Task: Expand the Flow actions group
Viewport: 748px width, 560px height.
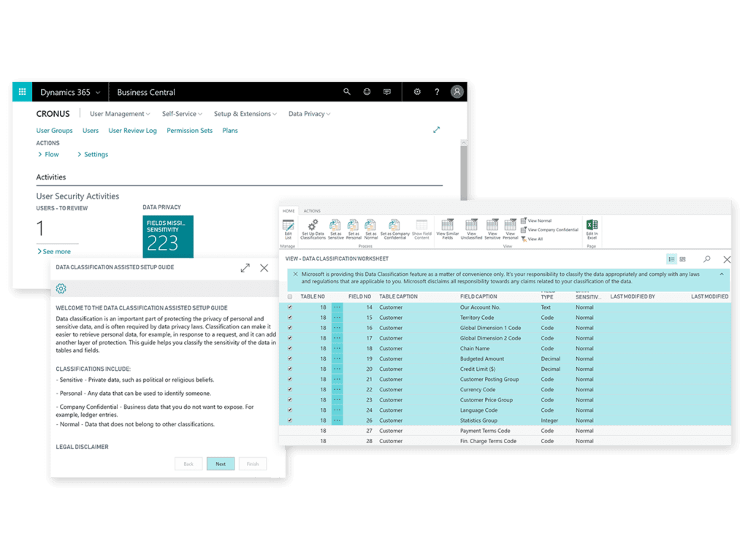Action: [48, 155]
